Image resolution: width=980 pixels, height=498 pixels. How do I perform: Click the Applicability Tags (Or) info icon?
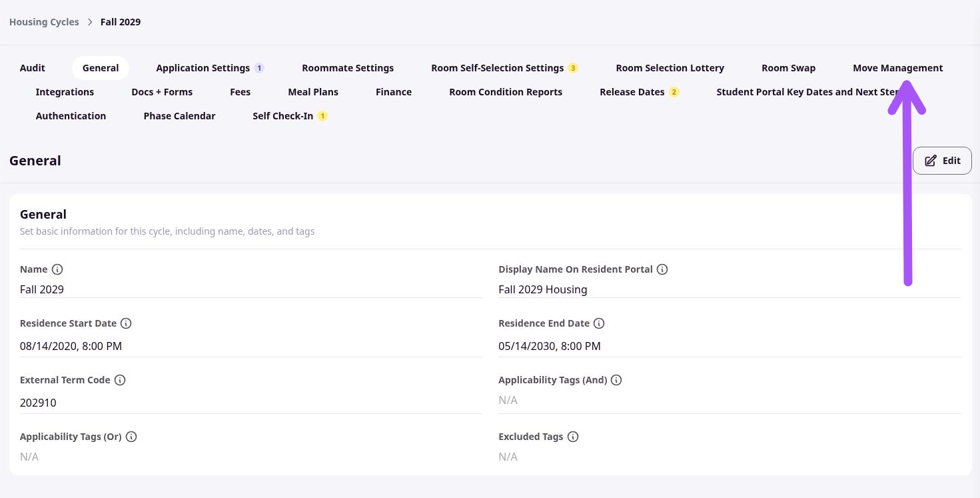(x=131, y=437)
